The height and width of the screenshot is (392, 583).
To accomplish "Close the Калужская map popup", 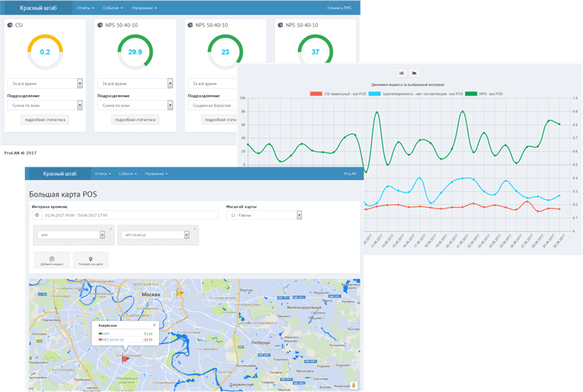I will tap(155, 325).
